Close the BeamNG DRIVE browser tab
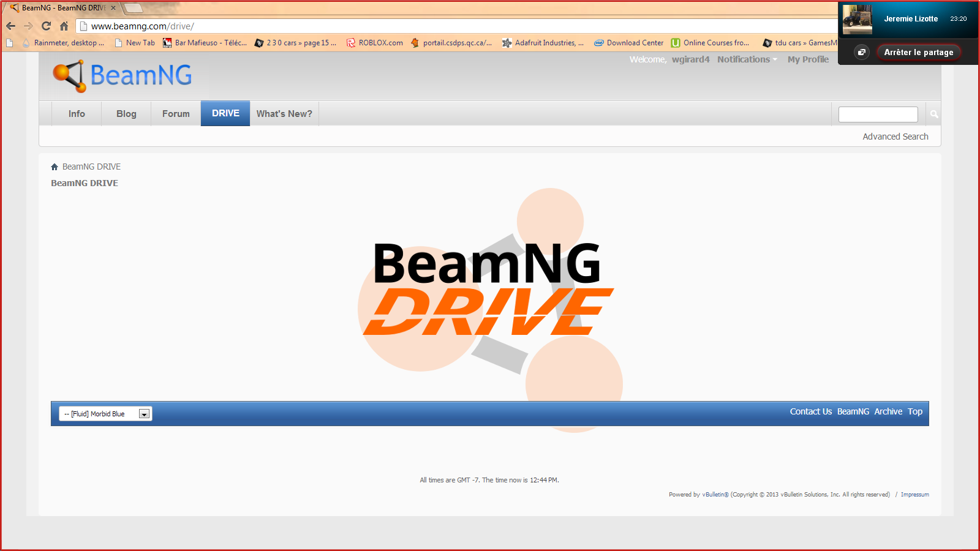The width and height of the screenshot is (980, 551). point(113,8)
